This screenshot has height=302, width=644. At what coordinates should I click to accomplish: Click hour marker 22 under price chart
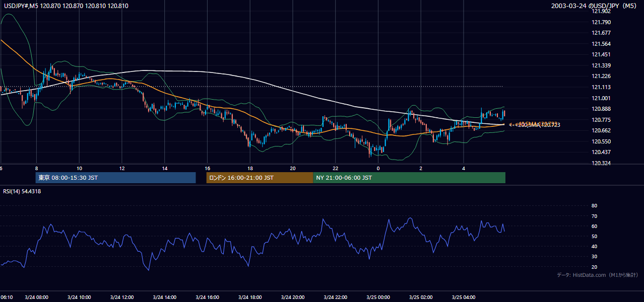click(336, 169)
